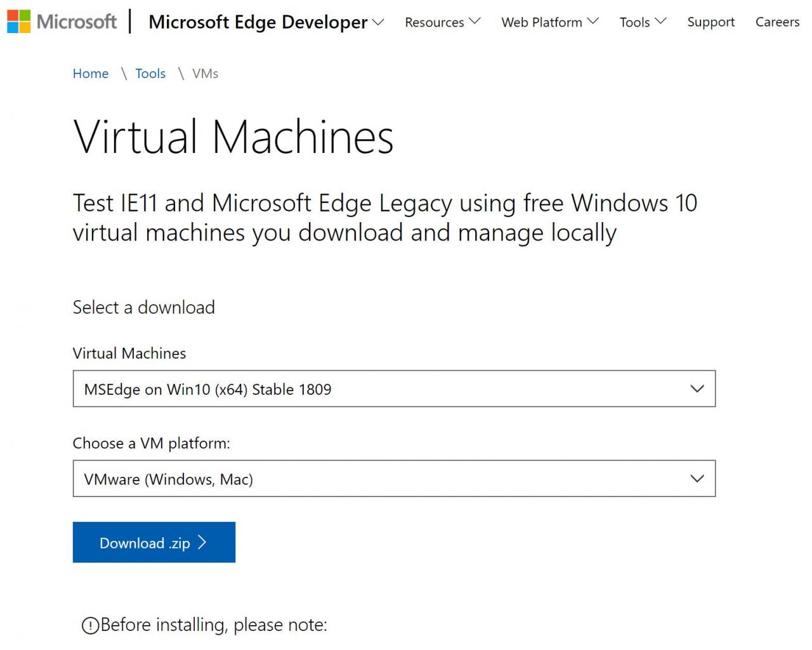Click the Microsoft logo
This screenshot has height=650, width=812.
[x=62, y=22]
